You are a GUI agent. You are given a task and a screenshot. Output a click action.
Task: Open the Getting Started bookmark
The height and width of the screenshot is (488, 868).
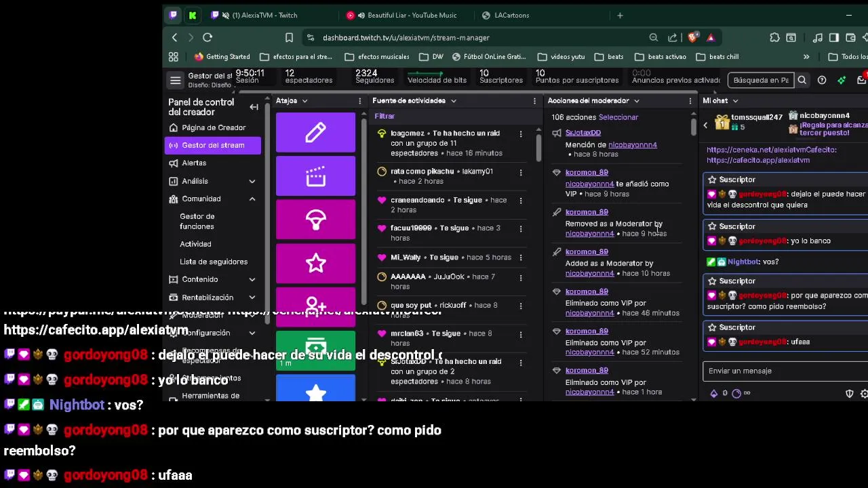222,57
